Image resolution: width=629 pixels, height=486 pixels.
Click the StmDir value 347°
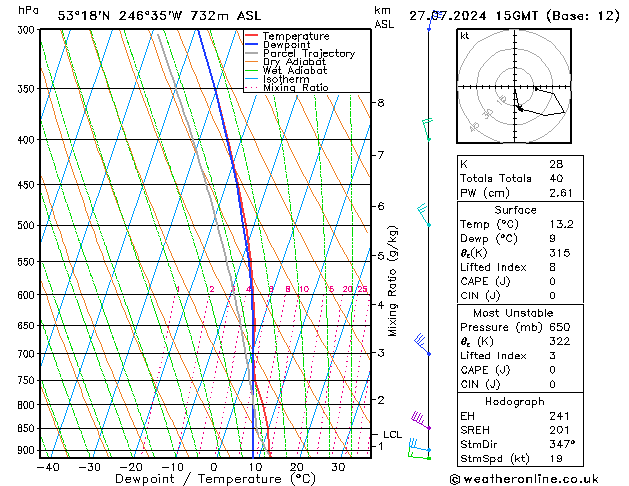[562, 444]
